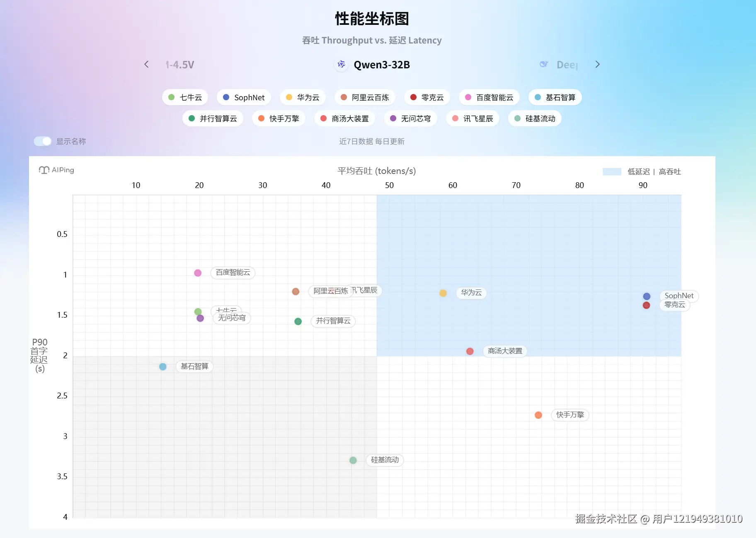Click the brown 阿里云百炼 data point

click(x=296, y=292)
